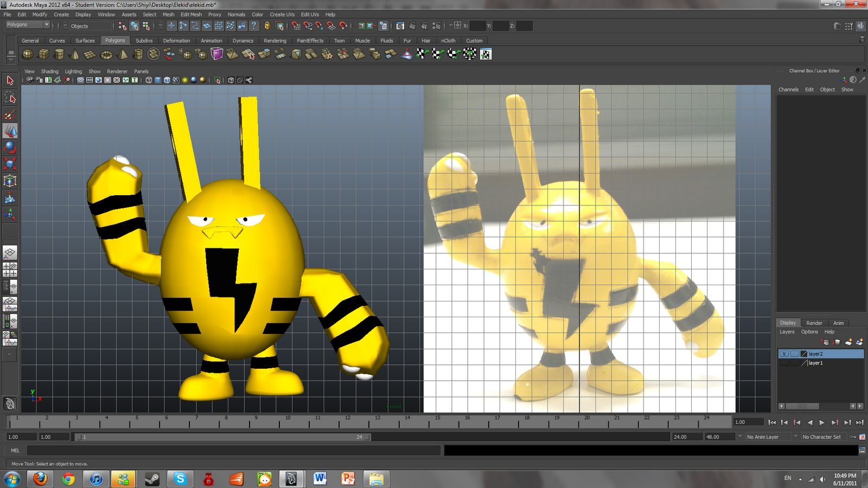Viewport: 868px width, 488px height.
Task: Open the Edit Mesh menu
Action: pyautogui.click(x=191, y=15)
